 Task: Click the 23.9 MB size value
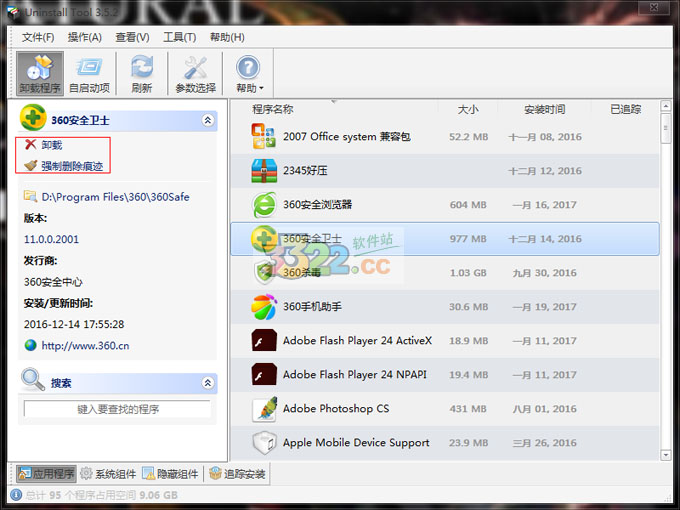[468, 443]
